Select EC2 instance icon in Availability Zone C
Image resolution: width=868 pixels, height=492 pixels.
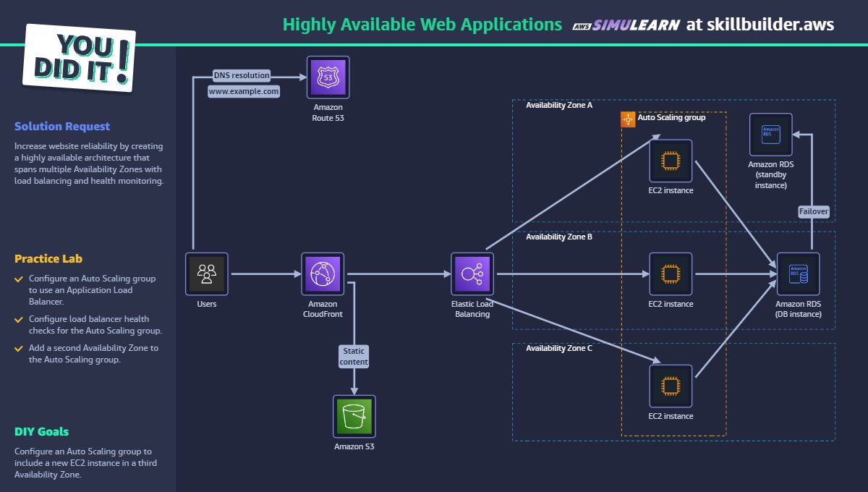pyautogui.click(x=671, y=386)
